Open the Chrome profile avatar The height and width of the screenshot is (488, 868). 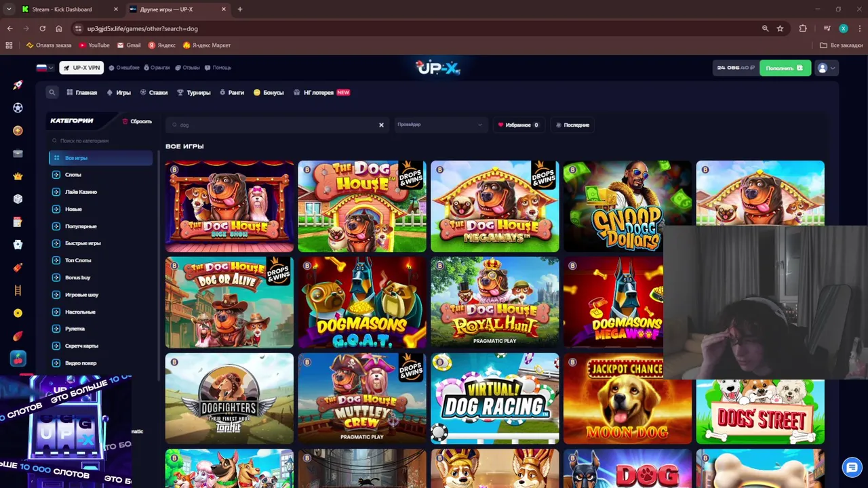(843, 28)
